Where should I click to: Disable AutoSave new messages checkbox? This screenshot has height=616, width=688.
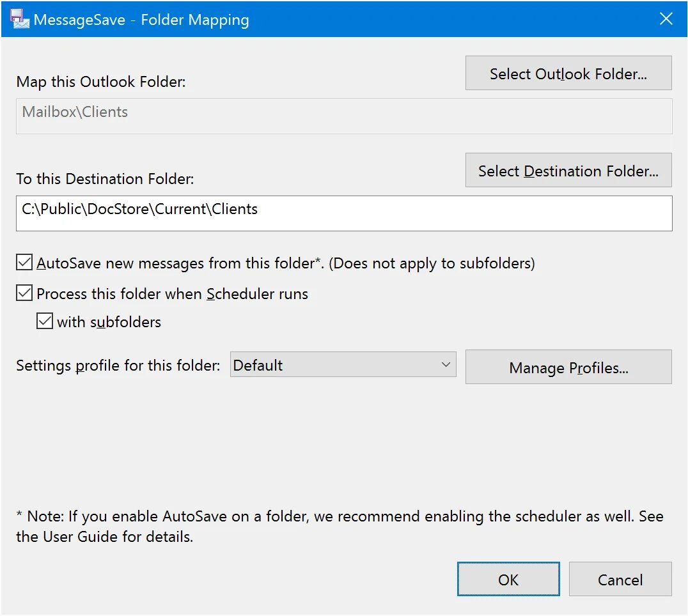point(25,263)
